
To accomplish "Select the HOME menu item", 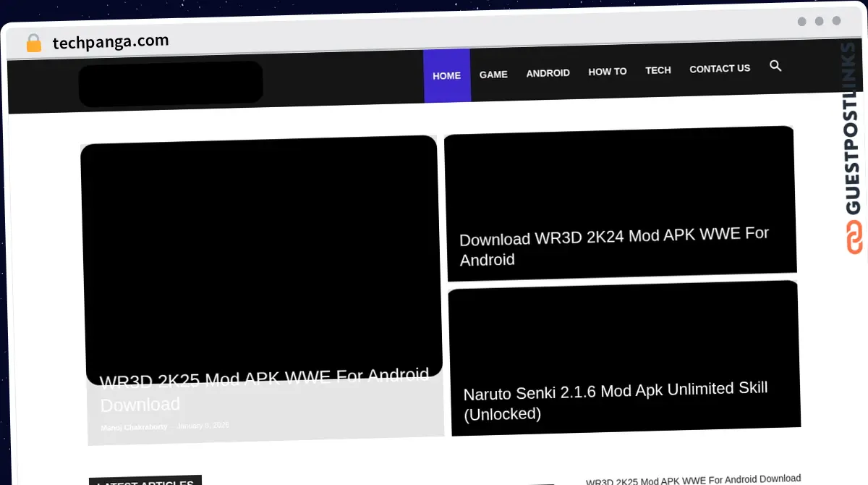I will click(446, 75).
